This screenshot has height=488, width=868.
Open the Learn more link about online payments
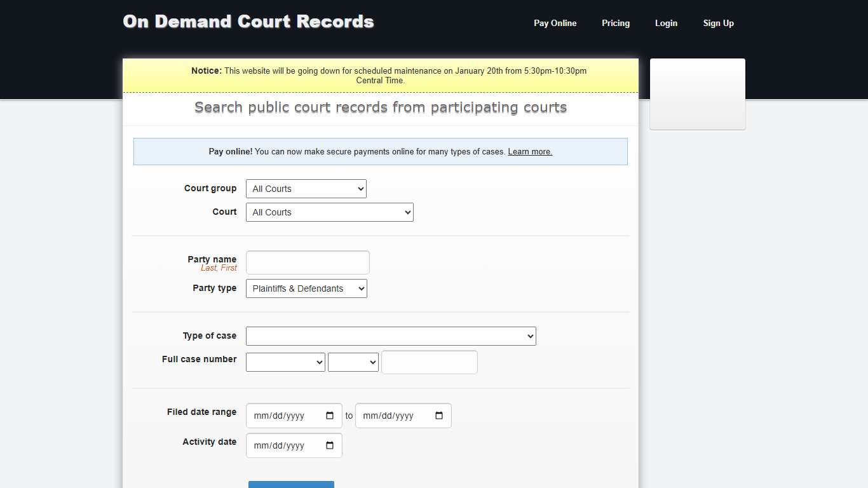[x=530, y=151]
